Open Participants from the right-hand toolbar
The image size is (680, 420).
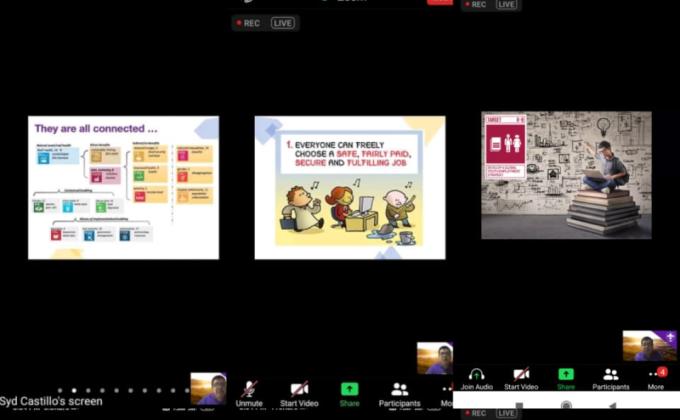click(610, 378)
